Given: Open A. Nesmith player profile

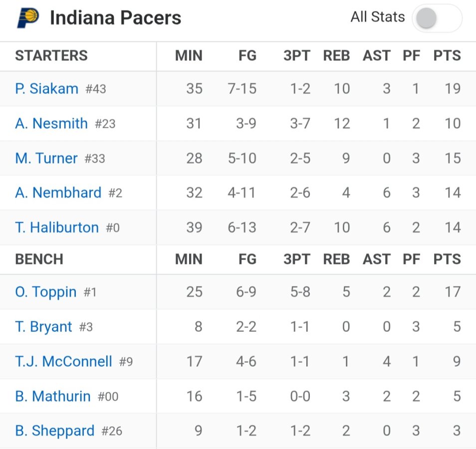Looking at the screenshot, I should (x=51, y=123).
